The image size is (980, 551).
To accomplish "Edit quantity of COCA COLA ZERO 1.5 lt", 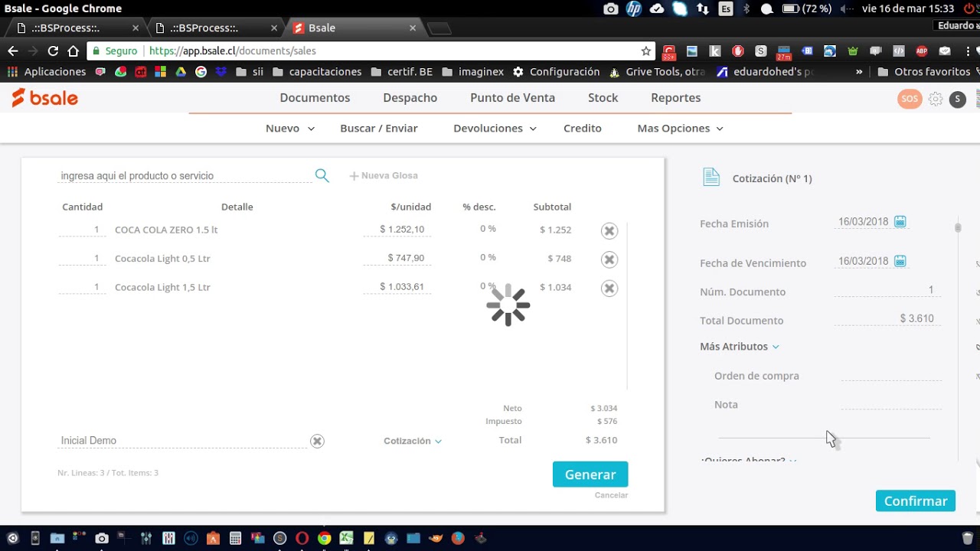I will [82, 230].
